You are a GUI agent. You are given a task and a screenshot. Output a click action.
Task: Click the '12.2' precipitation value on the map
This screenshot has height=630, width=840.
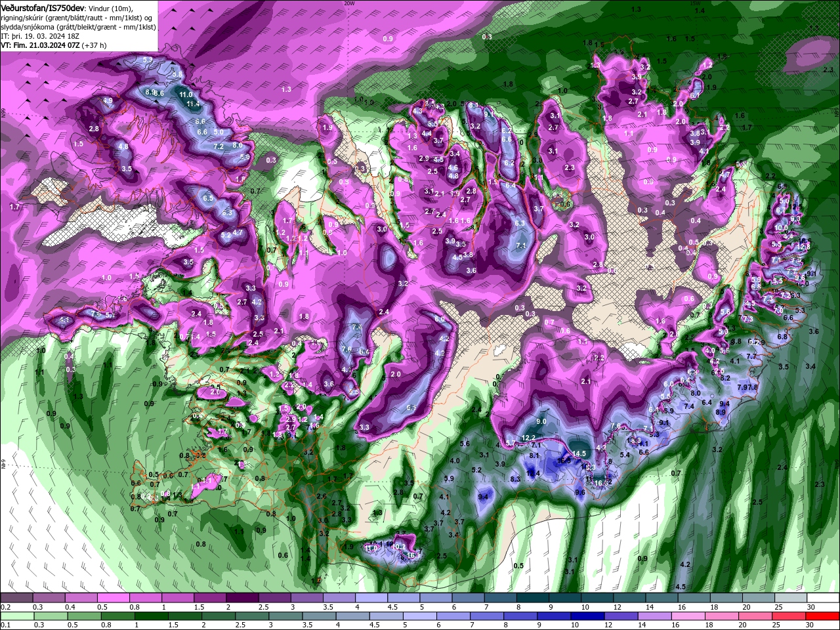tap(529, 438)
